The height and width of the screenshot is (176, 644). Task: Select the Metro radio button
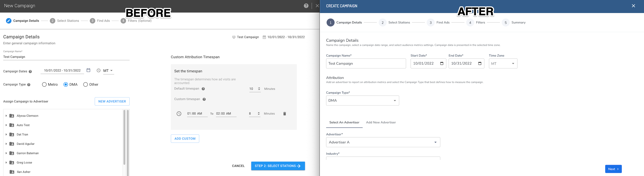pos(44,84)
